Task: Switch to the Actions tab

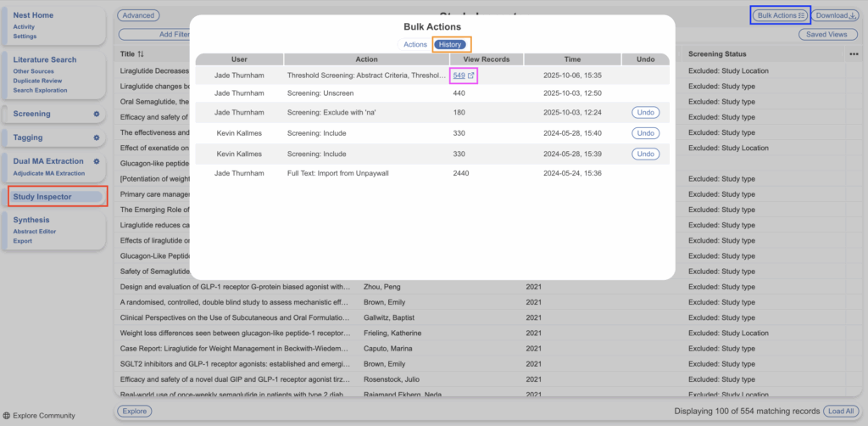Action: point(415,44)
